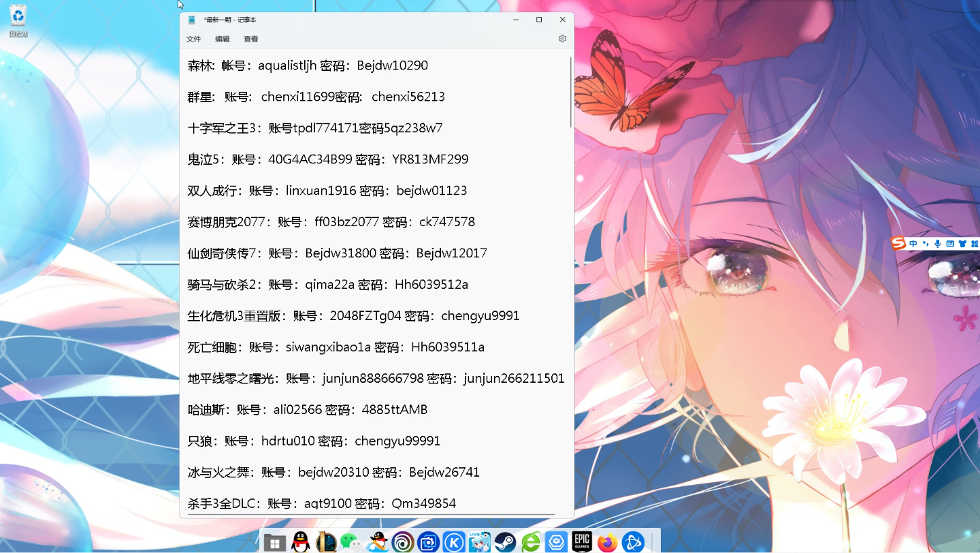Click Notepad vertical scrollbar thumb
This screenshot has height=553, width=980.
tap(570, 92)
